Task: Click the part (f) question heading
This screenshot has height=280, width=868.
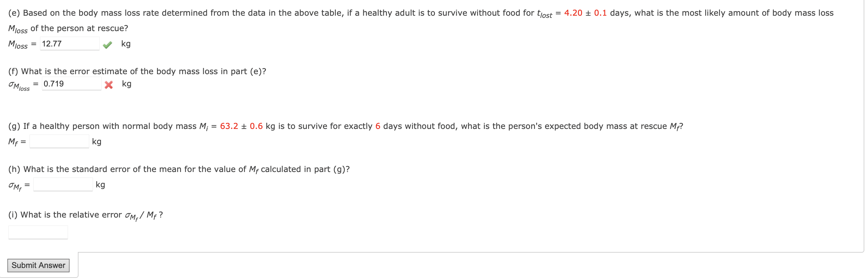Action: click(137, 71)
